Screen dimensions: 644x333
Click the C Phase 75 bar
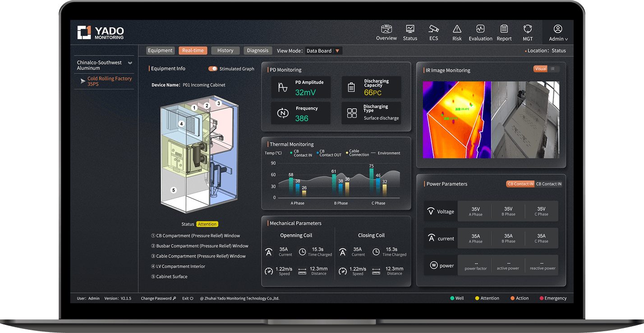(x=372, y=184)
